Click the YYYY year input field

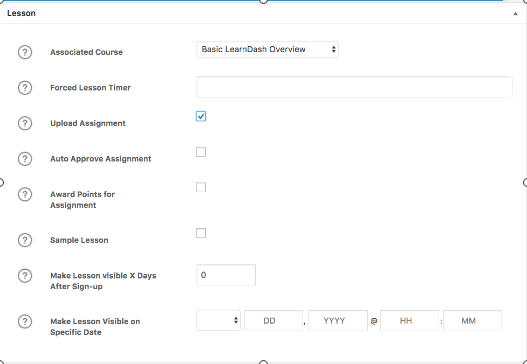click(x=338, y=321)
